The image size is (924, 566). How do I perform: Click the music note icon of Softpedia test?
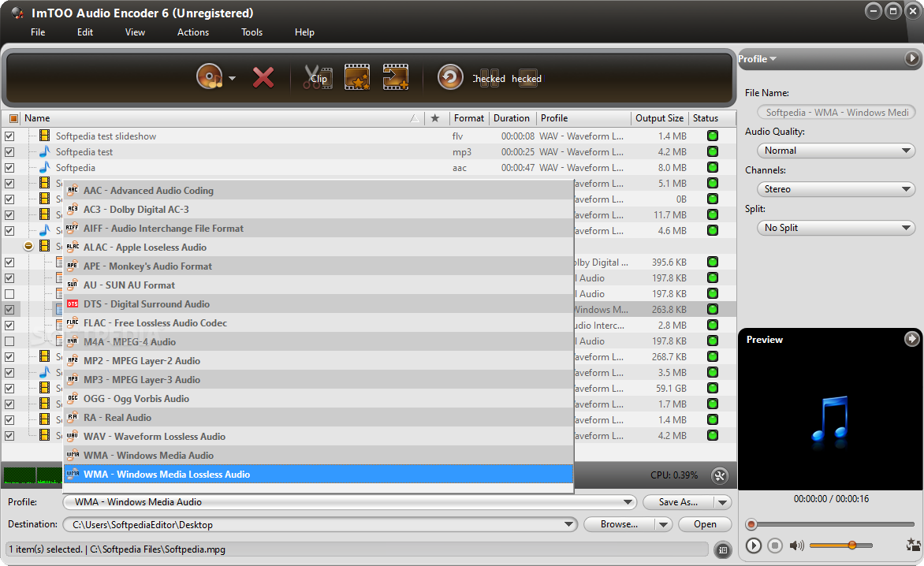click(x=44, y=151)
